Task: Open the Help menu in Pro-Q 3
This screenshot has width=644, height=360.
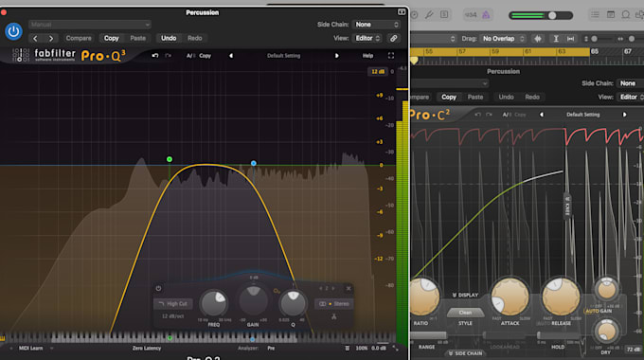Action: [x=367, y=56]
